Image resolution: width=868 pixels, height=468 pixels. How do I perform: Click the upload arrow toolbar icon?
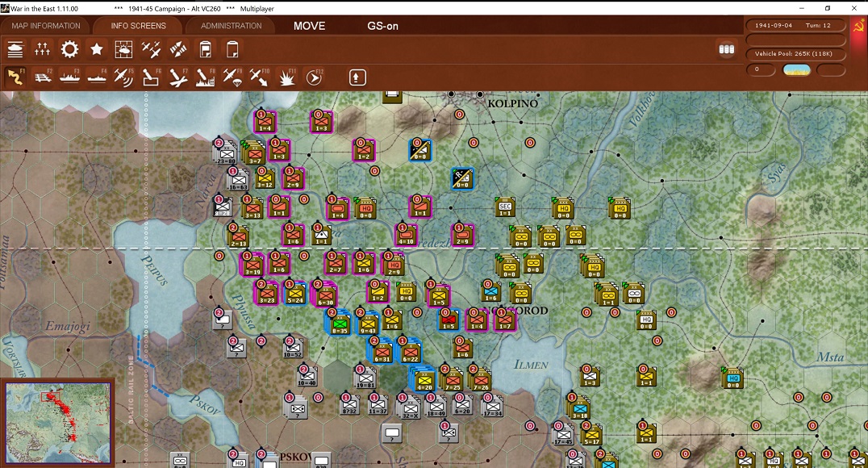[357, 77]
